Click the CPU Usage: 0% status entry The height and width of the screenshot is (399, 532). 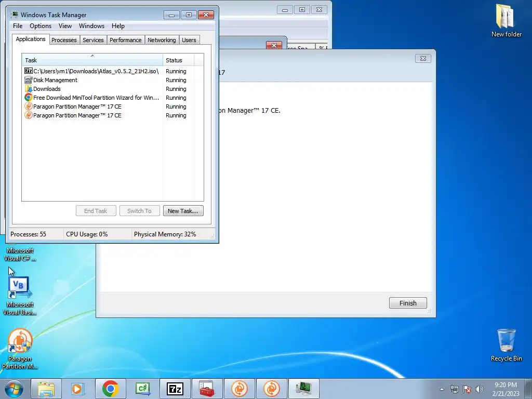coord(87,234)
